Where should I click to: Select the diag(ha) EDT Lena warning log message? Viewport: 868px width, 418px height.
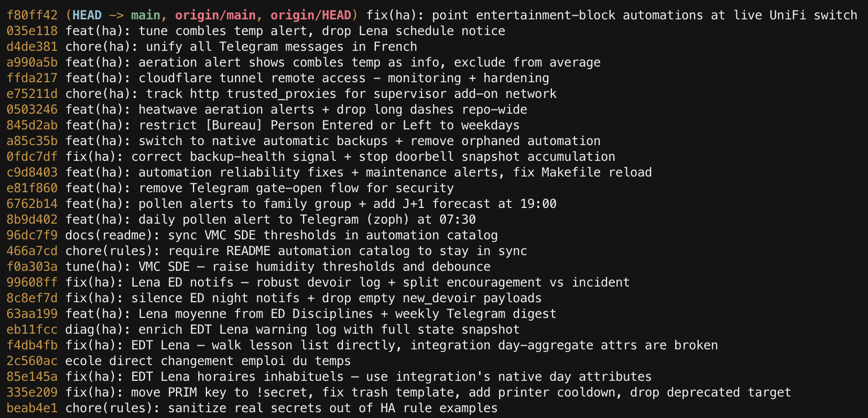point(292,329)
